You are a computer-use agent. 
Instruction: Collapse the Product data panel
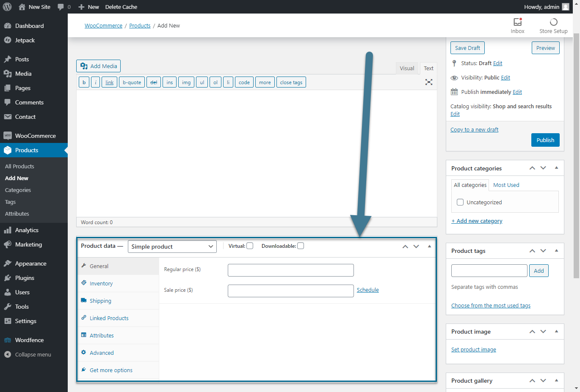pos(429,246)
